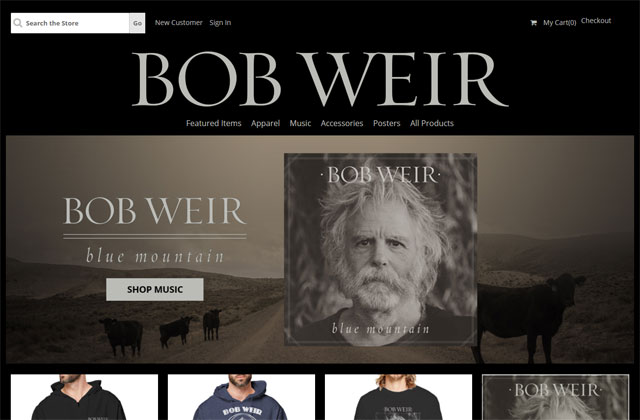Viewport: 640px width, 420px height.
Task: Open the New Customer link
Action: point(178,22)
